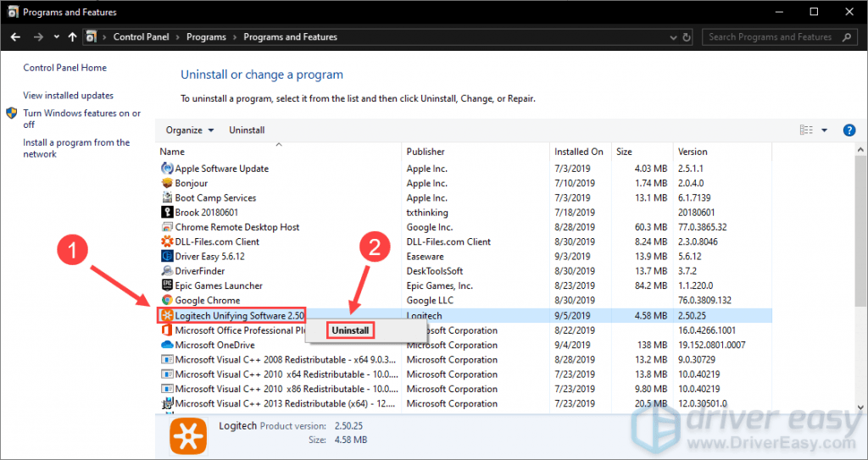Select the Epic Games Launcher icon

(x=167, y=285)
